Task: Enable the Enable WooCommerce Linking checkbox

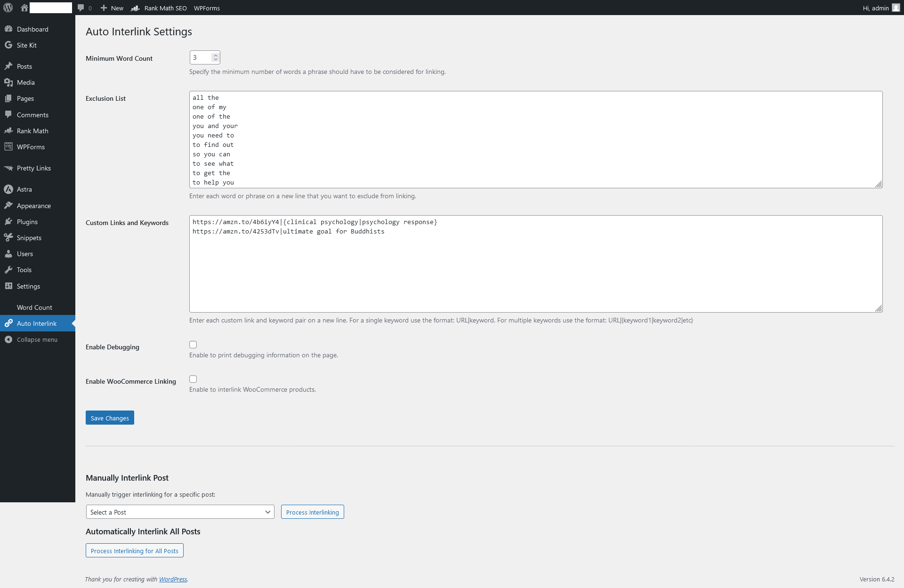Action: 193,379
